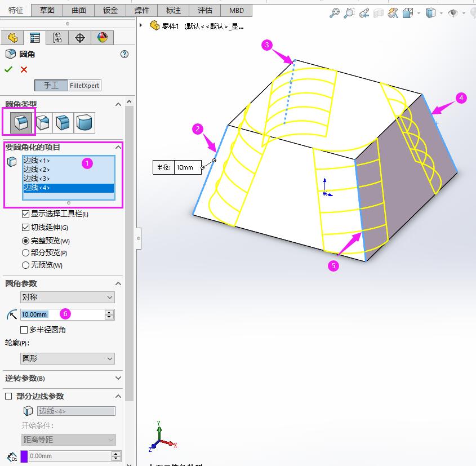Open the hide/show items eye icon

[454, 13]
